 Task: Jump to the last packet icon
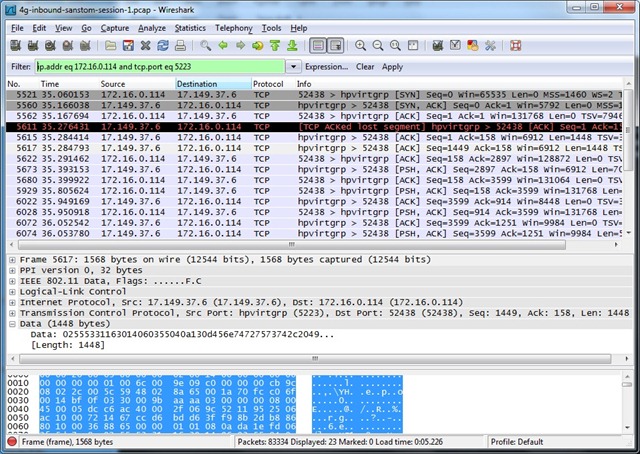(292, 45)
